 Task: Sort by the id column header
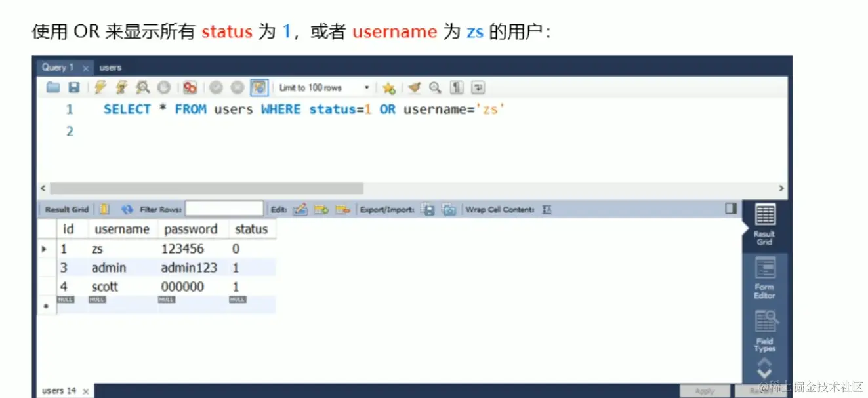coord(68,229)
